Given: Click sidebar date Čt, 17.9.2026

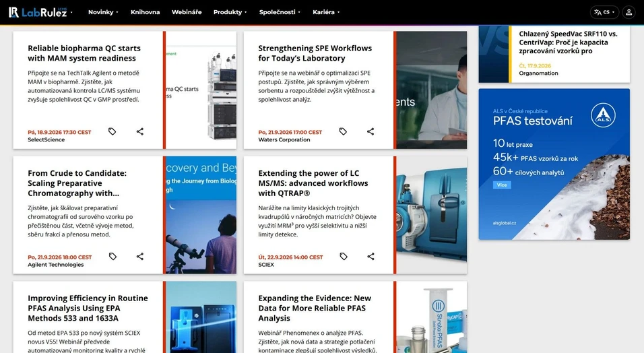Looking at the screenshot, I should 535,66.
